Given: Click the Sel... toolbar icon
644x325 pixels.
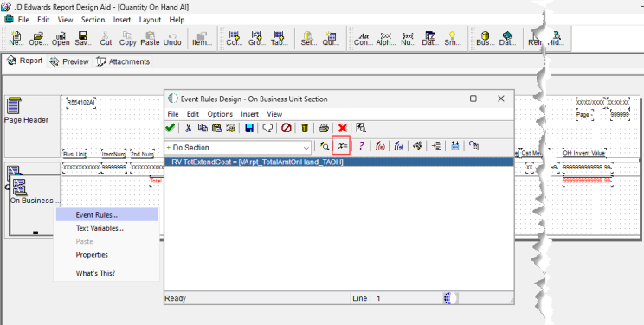Looking at the screenshot, I should (x=308, y=39).
